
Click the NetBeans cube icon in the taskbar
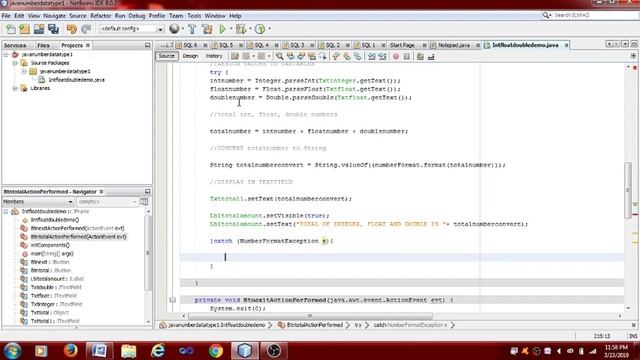click(244, 351)
